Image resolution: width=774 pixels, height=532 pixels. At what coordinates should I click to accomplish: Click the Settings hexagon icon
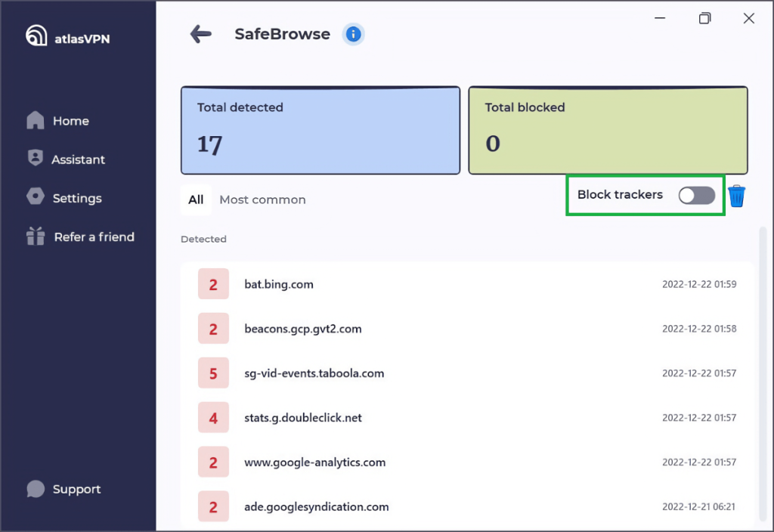coord(36,196)
